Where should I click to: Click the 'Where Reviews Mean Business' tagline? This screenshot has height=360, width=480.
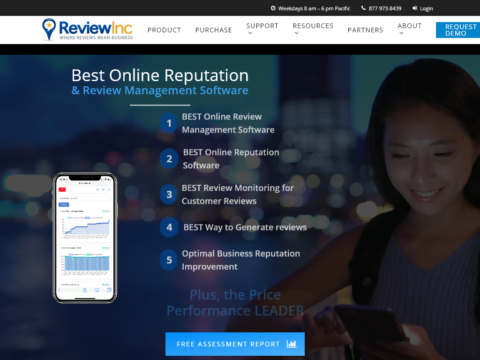click(96, 38)
